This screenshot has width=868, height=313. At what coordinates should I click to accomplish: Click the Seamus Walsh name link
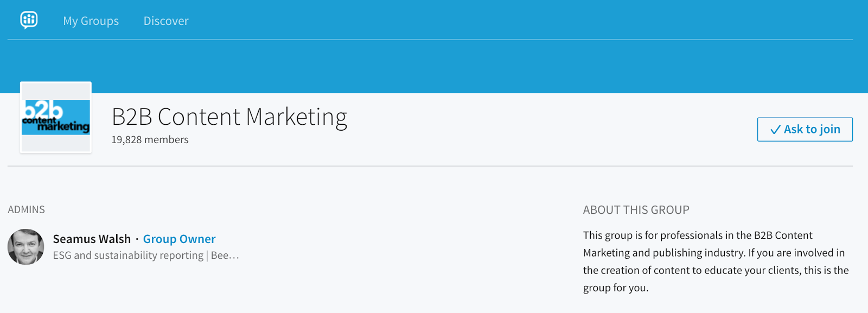coord(92,239)
